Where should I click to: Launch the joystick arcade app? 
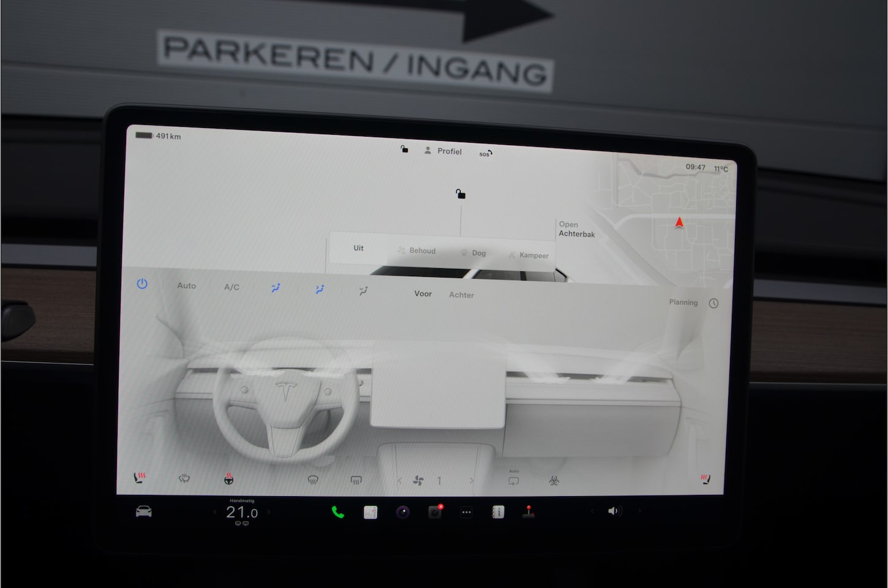click(x=529, y=512)
